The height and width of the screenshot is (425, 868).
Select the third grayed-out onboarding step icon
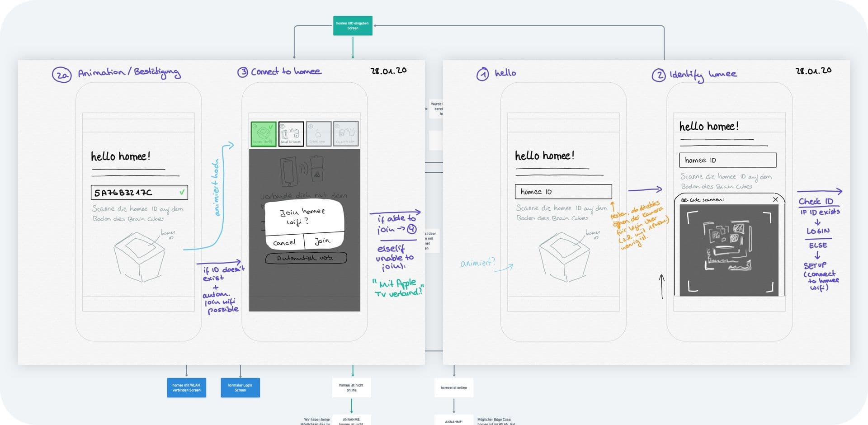pyautogui.click(x=319, y=133)
